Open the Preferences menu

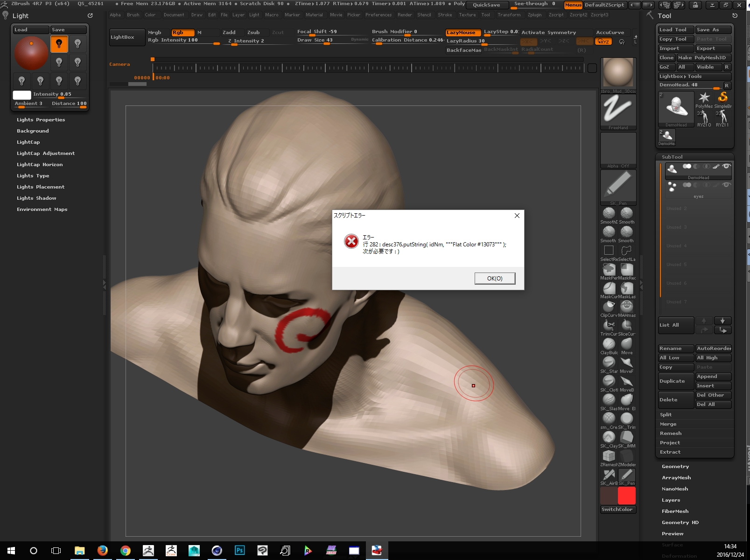coord(378,15)
